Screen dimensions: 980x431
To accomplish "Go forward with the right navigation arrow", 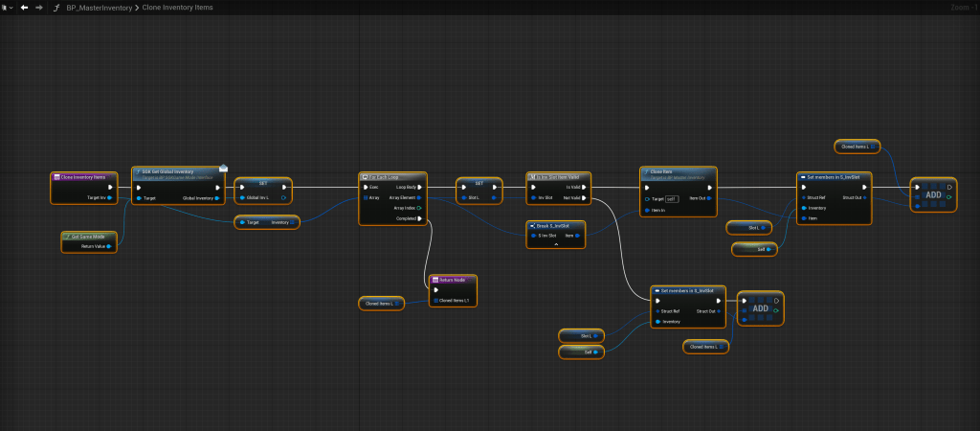I will [38, 8].
